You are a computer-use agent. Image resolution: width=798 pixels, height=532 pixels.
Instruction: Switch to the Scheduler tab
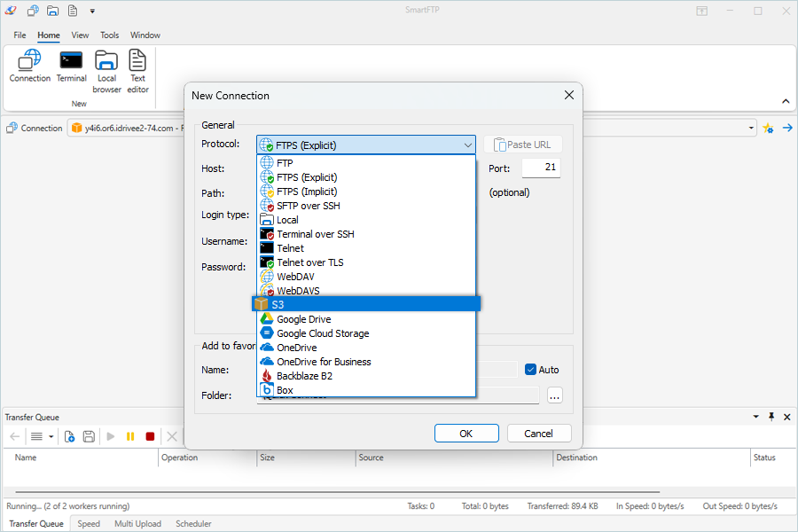pyautogui.click(x=193, y=524)
